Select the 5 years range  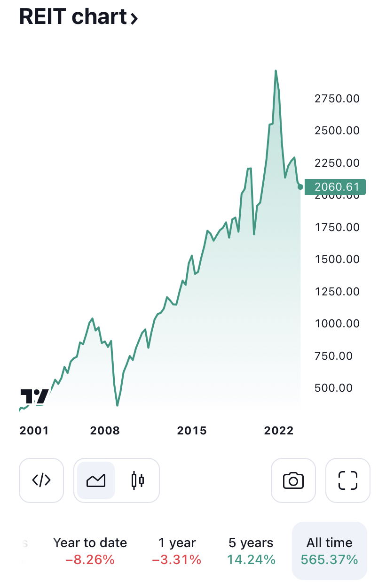click(251, 551)
